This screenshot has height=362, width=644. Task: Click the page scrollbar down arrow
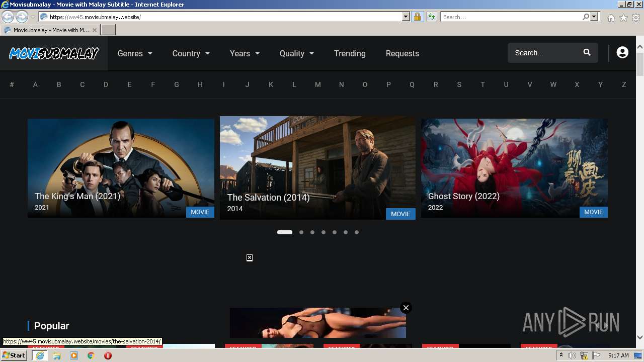point(640,338)
